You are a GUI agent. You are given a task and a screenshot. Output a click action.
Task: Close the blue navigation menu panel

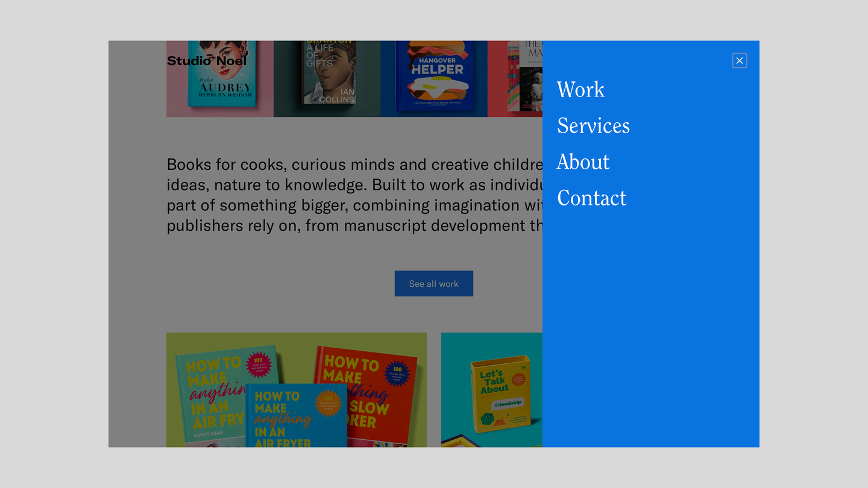point(740,60)
